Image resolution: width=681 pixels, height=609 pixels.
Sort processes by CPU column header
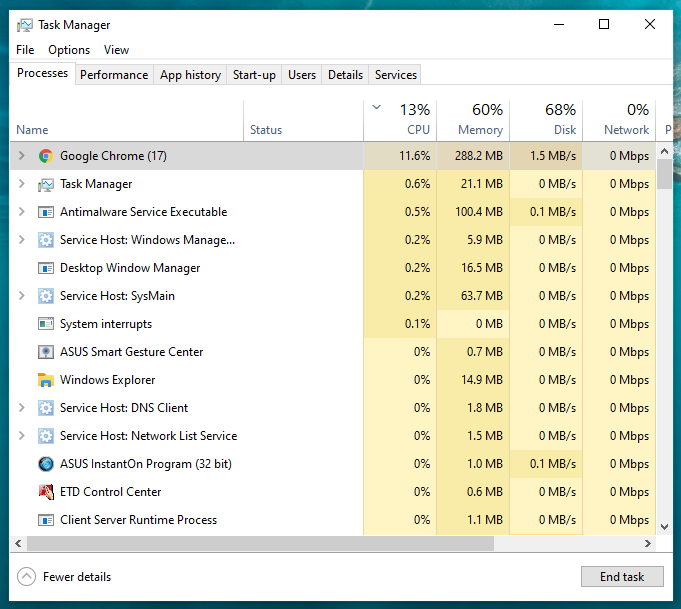400,121
